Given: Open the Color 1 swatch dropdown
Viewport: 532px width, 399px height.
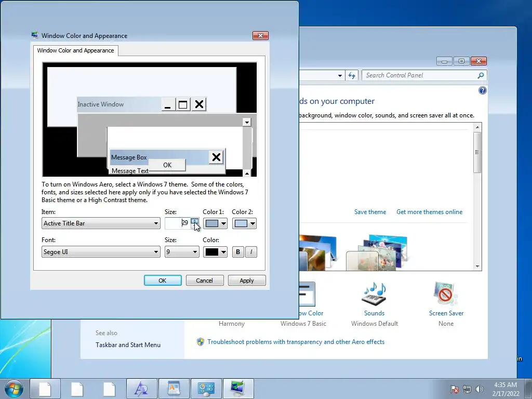Looking at the screenshot, I should (215, 223).
